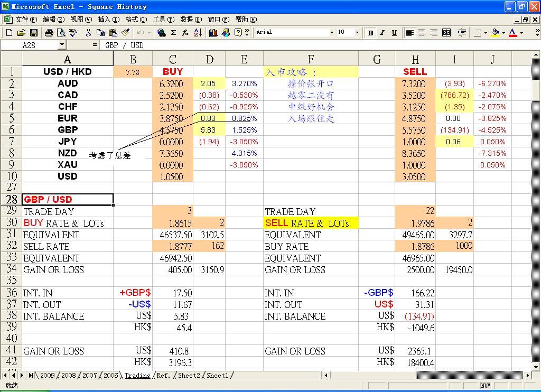The image size is (541, 392).
Task: Run the spelling check icon
Action: click(73, 32)
